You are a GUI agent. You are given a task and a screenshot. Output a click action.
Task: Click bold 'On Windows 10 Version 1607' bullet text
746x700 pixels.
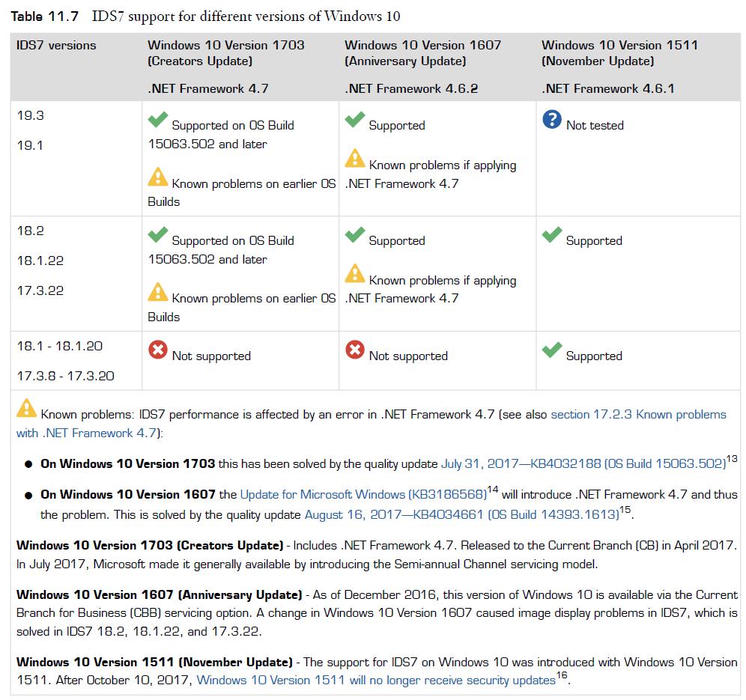pyautogui.click(x=128, y=495)
